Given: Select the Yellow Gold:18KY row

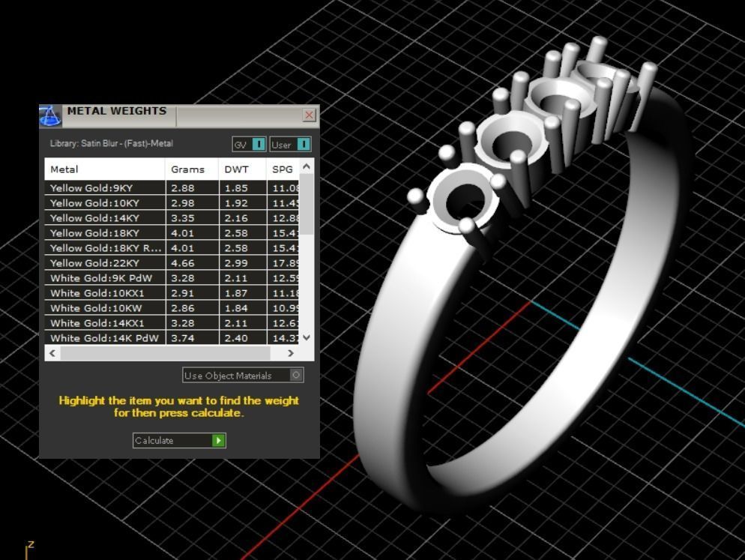Looking at the screenshot, I should (172, 233).
